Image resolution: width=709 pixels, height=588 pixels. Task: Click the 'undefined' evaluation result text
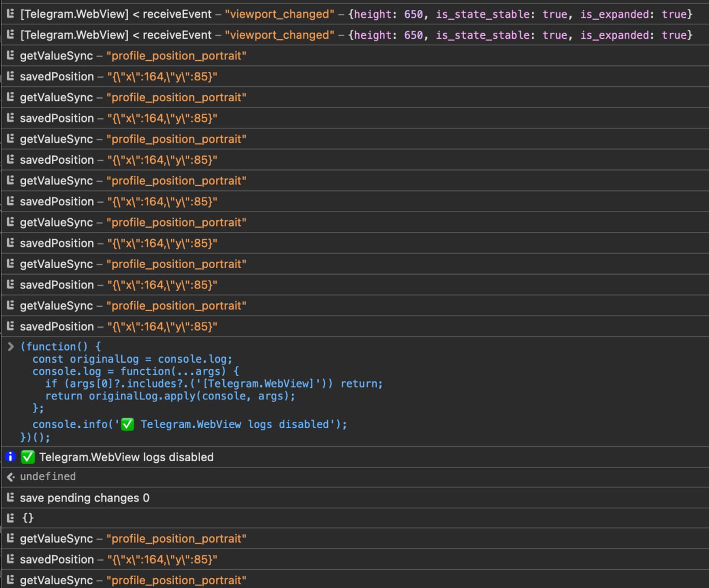tap(48, 476)
